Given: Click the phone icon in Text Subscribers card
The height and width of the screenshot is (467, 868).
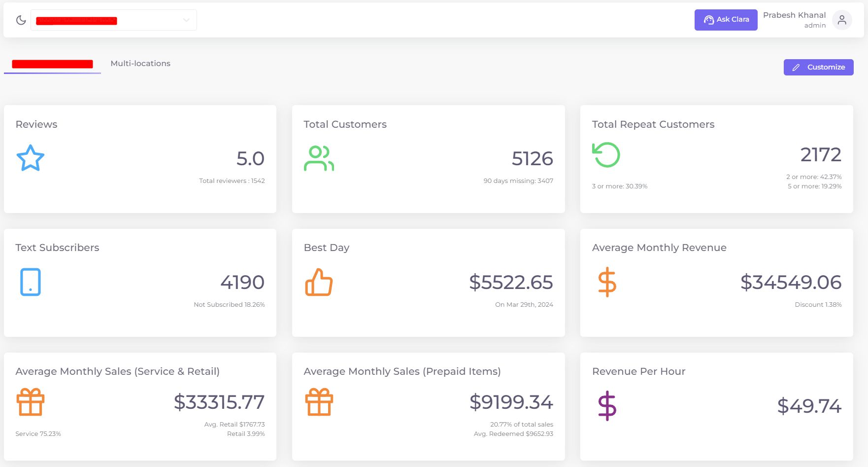Looking at the screenshot, I should [x=30, y=282].
